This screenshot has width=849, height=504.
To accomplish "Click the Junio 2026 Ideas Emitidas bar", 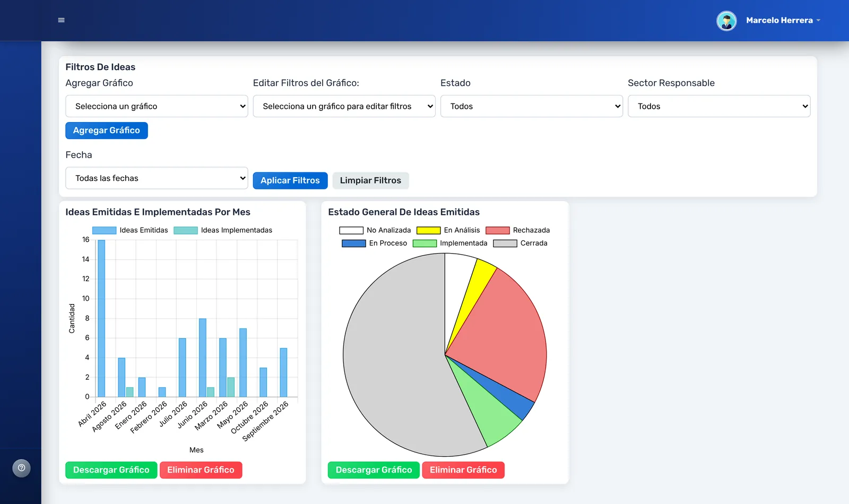I will click(x=203, y=358).
